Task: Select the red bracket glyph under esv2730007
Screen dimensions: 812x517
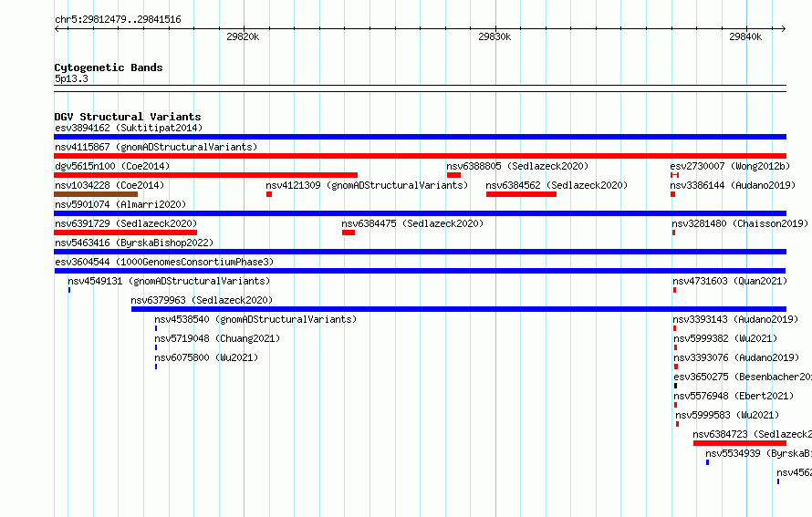Action: 675,175
